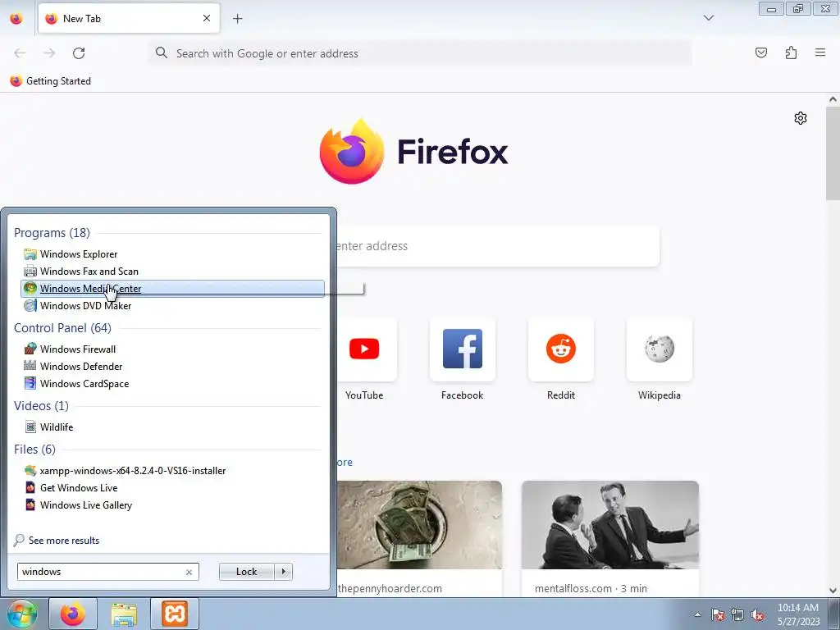The width and height of the screenshot is (840, 630).
Task: Click the Lock button
Action: pos(246,572)
